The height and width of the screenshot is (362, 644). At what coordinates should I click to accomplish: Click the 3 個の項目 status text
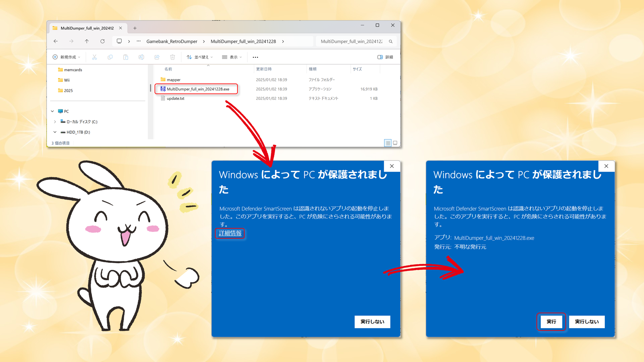(x=60, y=143)
